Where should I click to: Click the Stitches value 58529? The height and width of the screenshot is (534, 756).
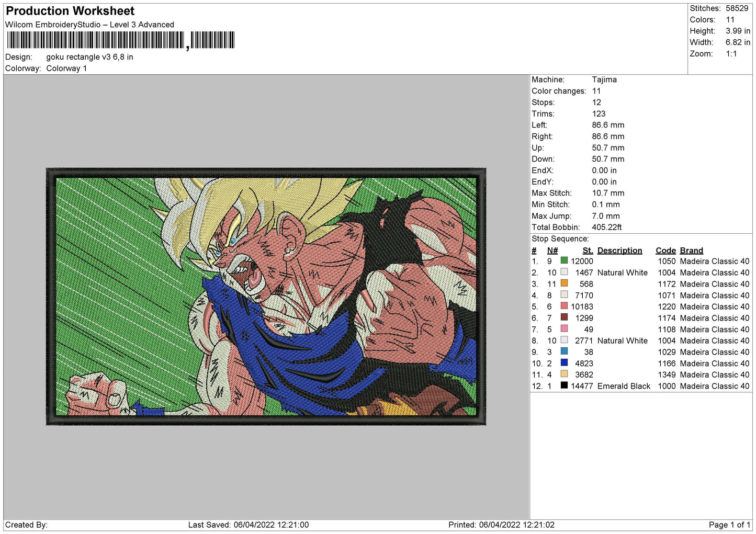tap(737, 8)
